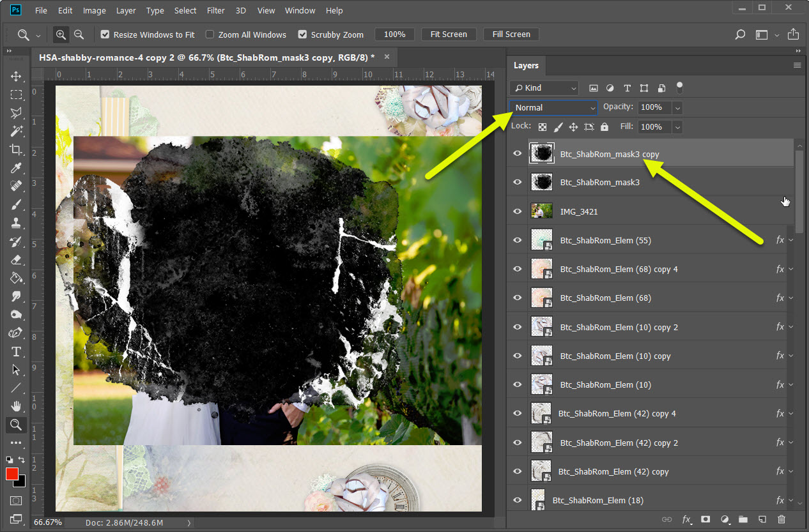Viewport: 809px width, 532px height.
Task: Create a new group folder icon
Action: (x=743, y=519)
